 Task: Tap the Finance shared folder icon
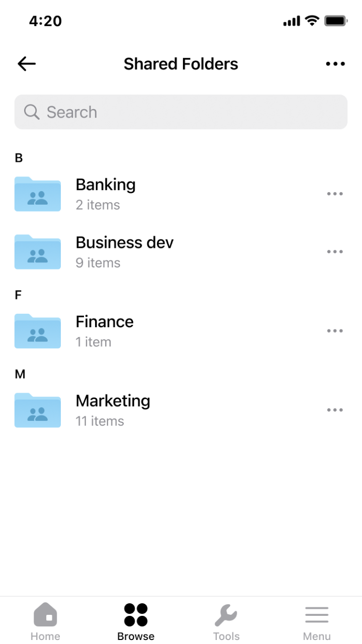click(38, 331)
